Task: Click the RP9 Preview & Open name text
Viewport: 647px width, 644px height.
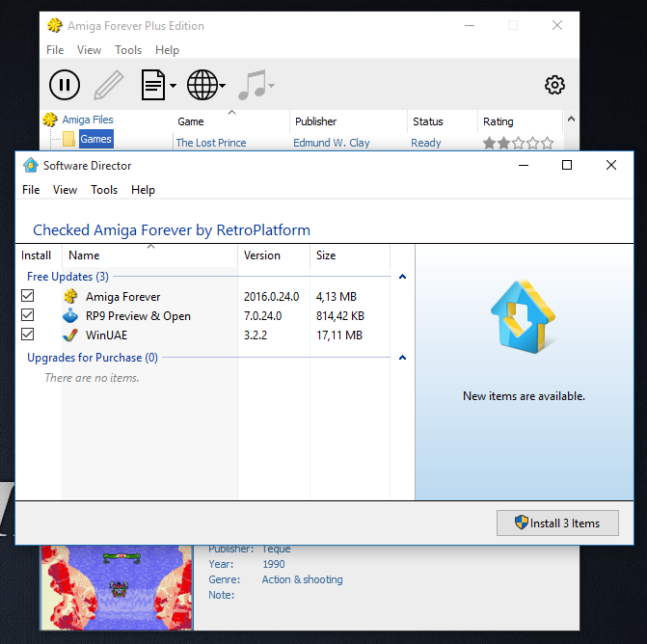Action: 138,316
